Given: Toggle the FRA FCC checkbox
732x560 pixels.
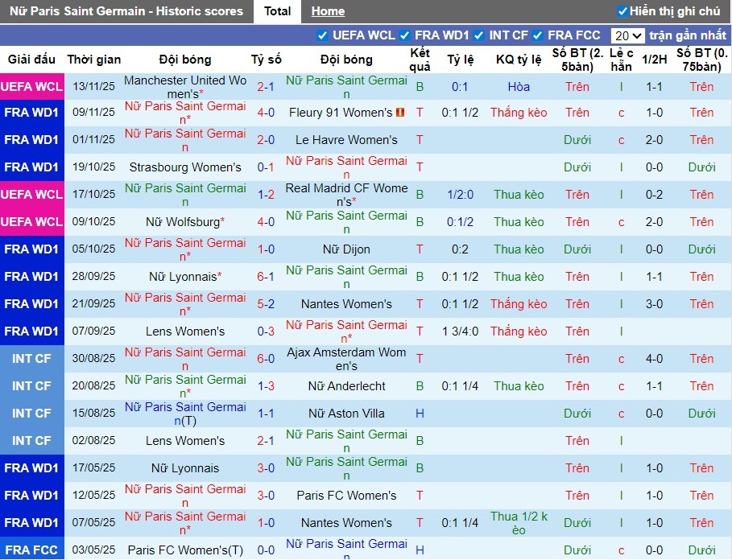Looking at the screenshot, I should (538, 35).
